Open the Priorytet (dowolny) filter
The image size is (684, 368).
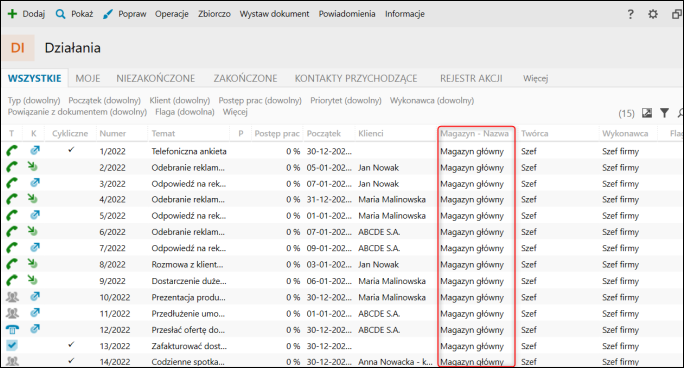tap(346, 101)
